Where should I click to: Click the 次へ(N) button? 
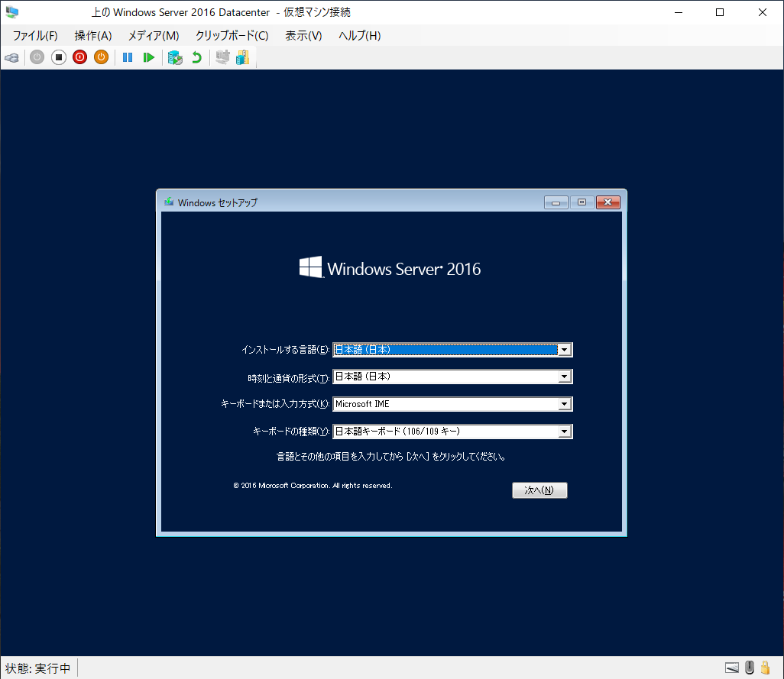pos(539,490)
